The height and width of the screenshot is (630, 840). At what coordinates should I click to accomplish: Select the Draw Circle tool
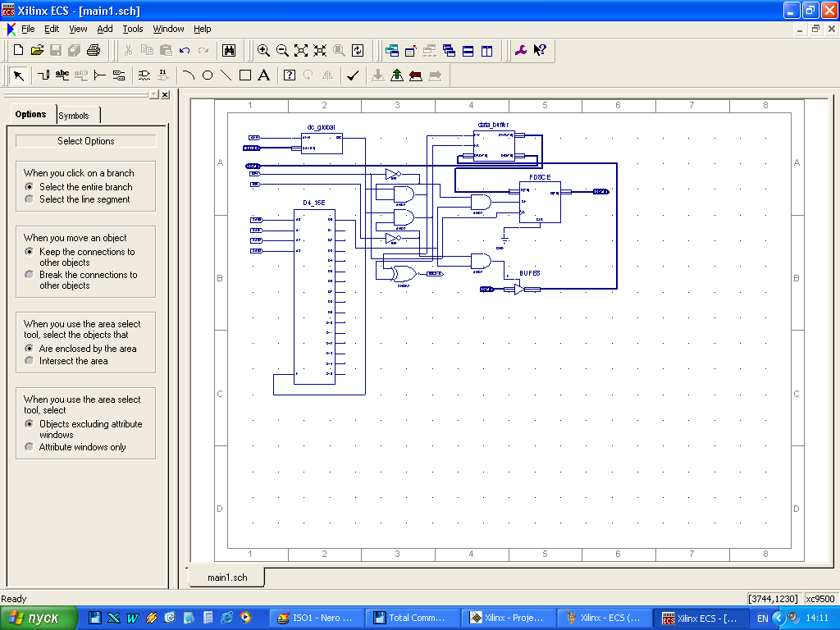pyautogui.click(x=208, y=75)
